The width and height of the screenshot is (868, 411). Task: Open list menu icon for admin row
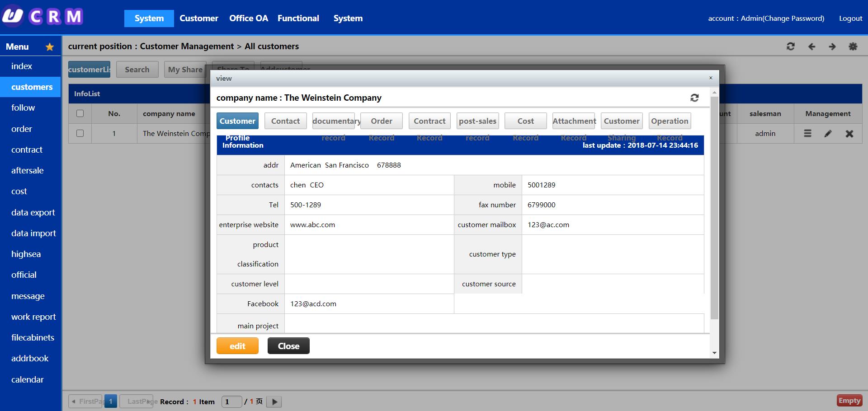coord(807,133)
